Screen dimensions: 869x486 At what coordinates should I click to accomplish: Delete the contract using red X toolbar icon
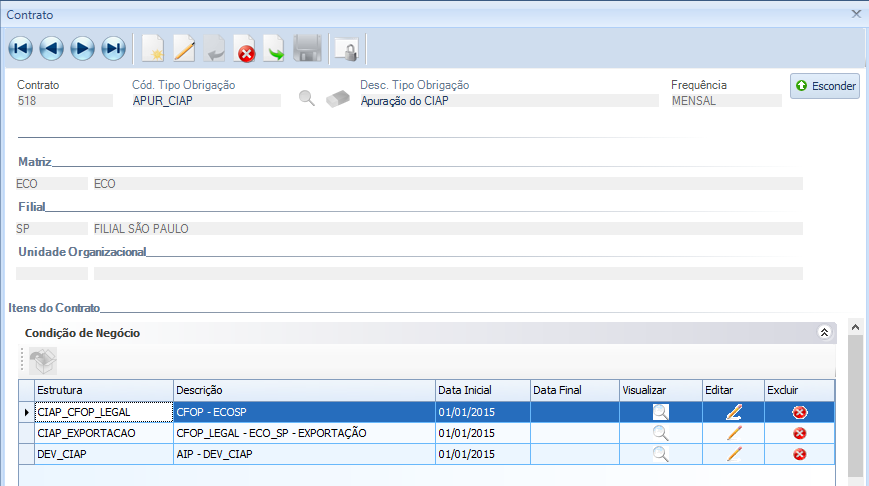[245, 48]
